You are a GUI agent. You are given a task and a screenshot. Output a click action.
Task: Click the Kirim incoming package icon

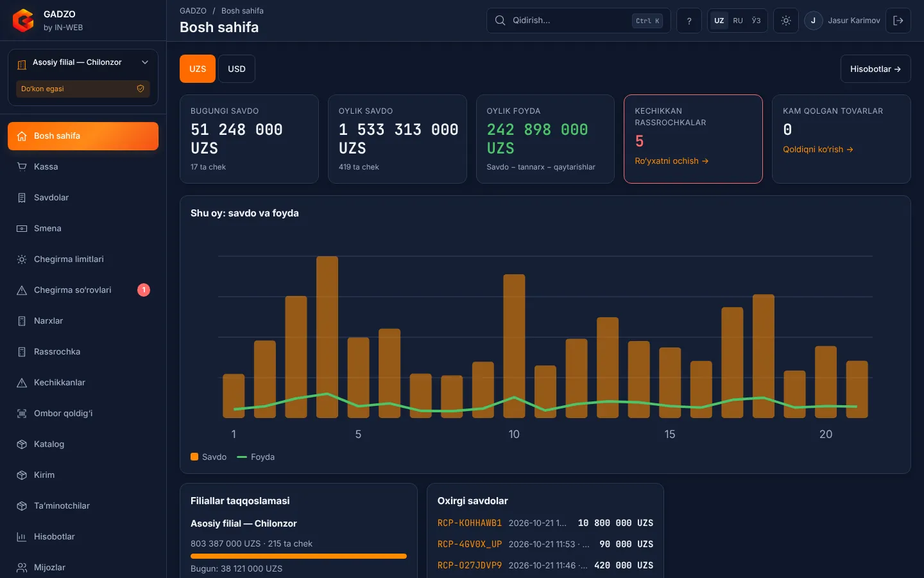(22, 475)
